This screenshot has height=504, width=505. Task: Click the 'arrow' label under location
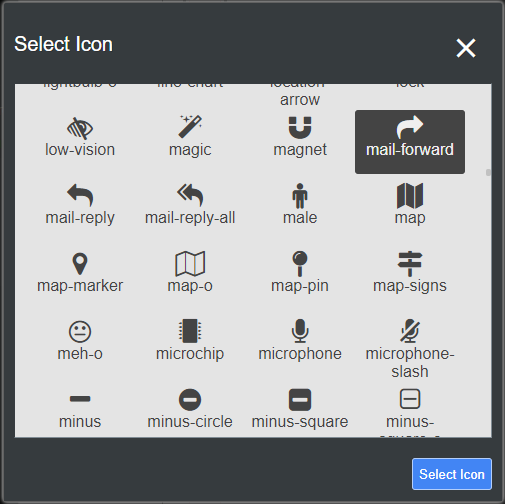click(300, 100)
